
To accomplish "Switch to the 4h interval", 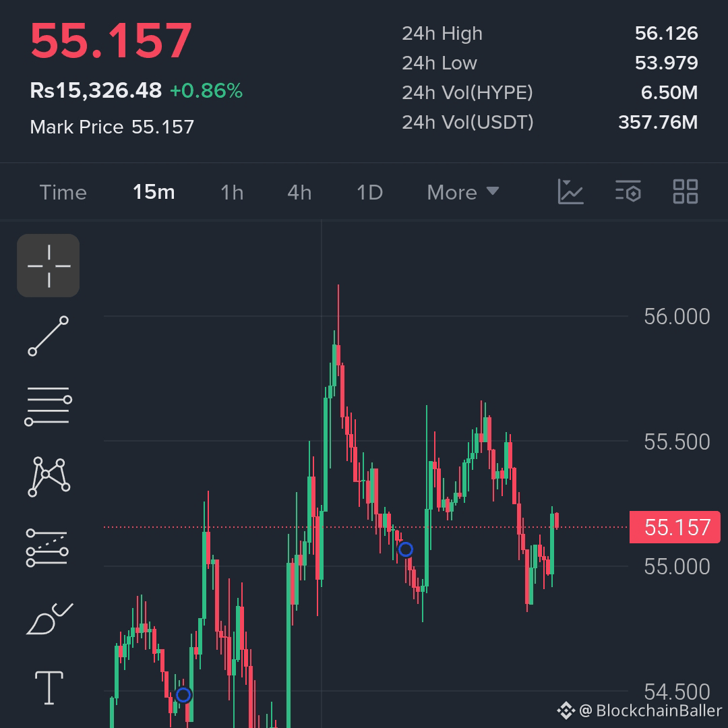I will point(299,192).
